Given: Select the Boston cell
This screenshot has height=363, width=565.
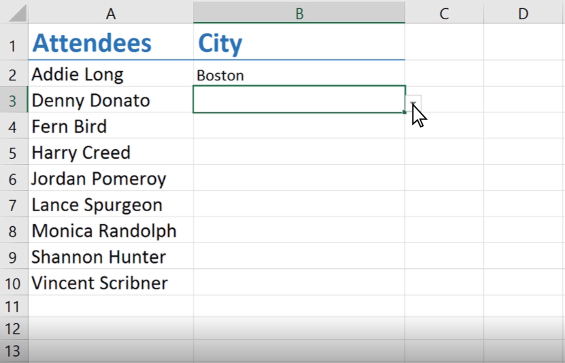Looking at the screenshot, I should [299, 74].
